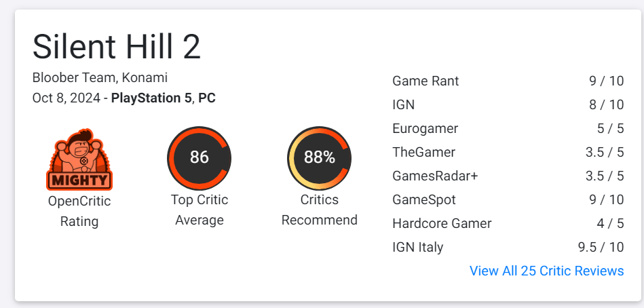This screenshot has height=308, width=644.
Task: Click the Critics Recommend label
Action: pyautogui.click(x=319, y=210)
